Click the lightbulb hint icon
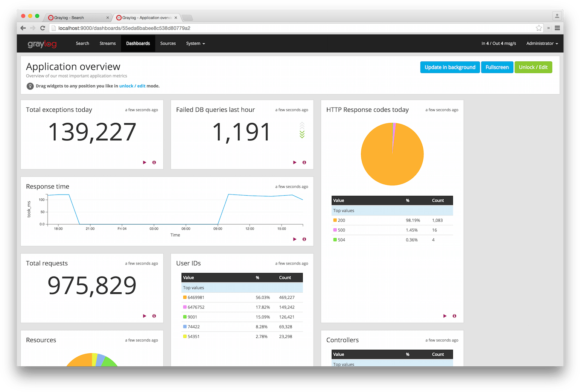580x392 pixels. [x=30, y=86]
